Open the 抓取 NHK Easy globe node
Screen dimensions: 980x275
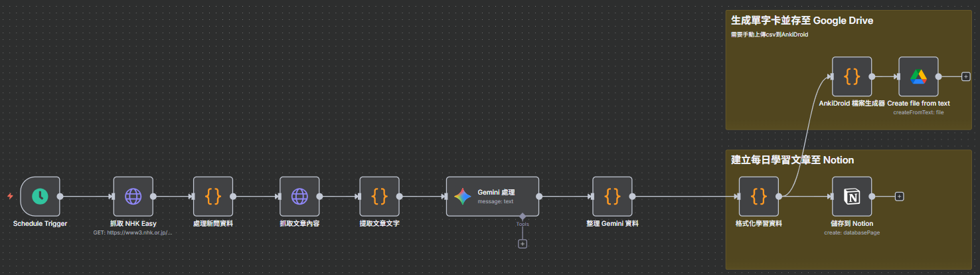point(133,196)
